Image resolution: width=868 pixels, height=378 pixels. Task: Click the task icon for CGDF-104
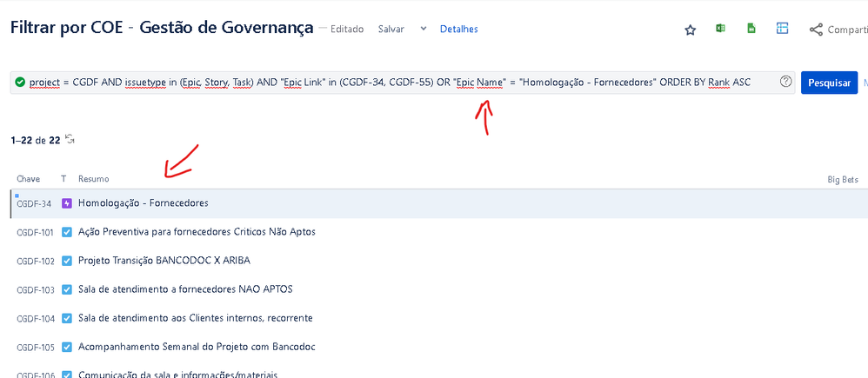click(67, 318)
